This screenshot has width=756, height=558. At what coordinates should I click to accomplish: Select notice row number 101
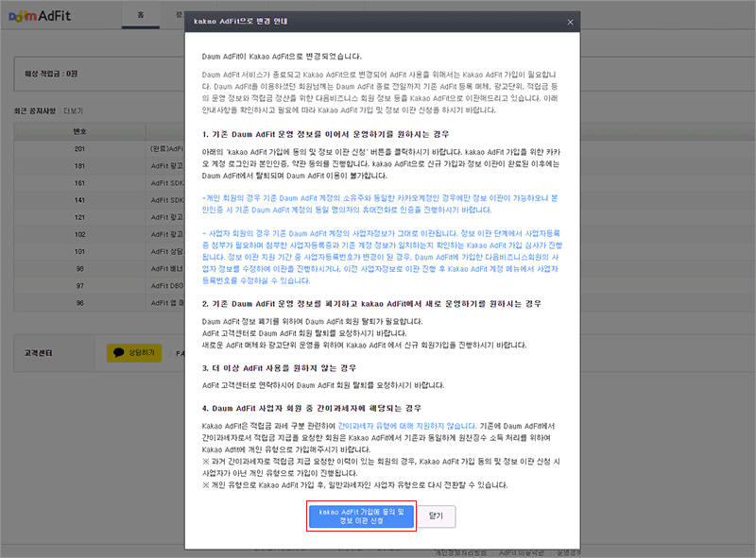coord(79,251)
